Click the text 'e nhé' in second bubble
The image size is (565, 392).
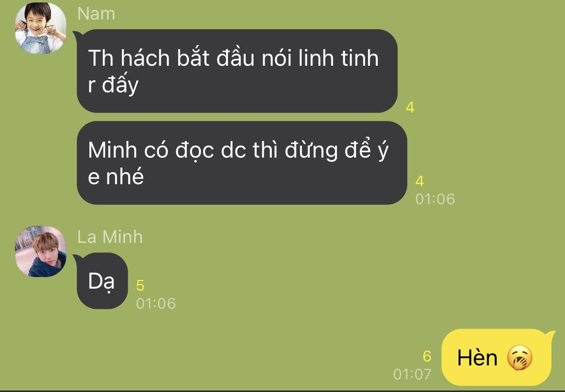[x=116, y=177]
